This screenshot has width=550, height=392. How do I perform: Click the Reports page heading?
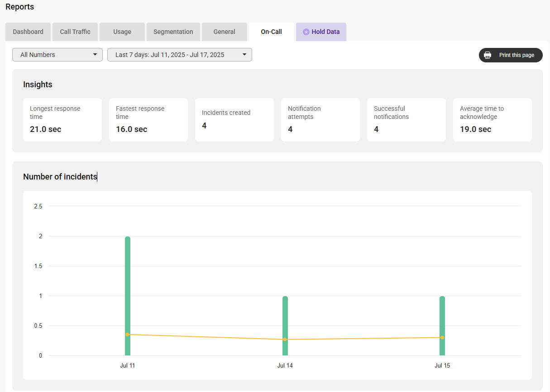pyautogui.click(x=19, y=7)
